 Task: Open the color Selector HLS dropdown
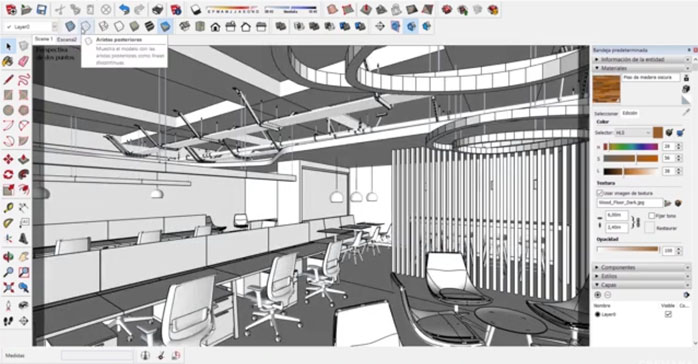(633, 133)
